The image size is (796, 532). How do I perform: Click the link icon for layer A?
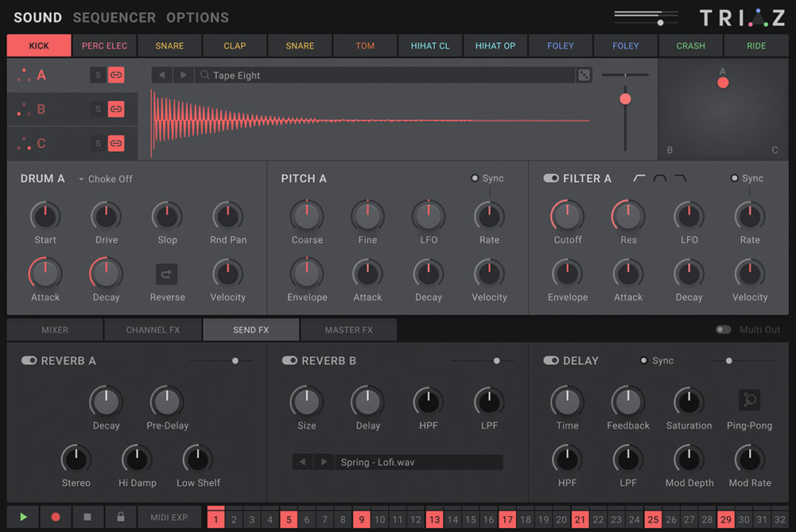pos(116,75)
